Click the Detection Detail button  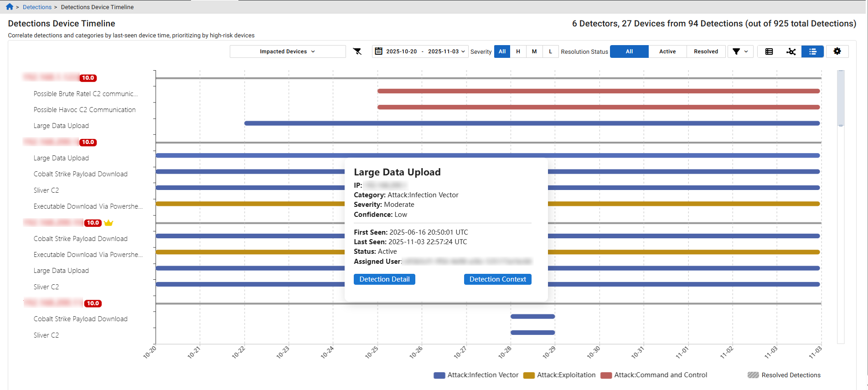(384, 279)
